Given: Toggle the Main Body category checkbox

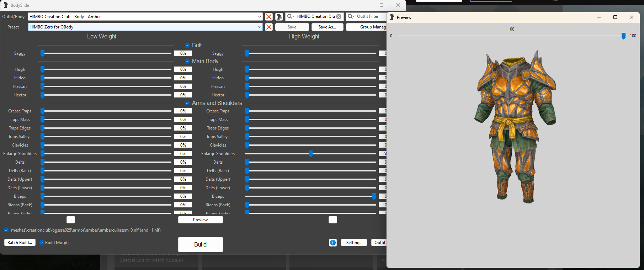Looking at the screenshot, I should click(187, 62).
